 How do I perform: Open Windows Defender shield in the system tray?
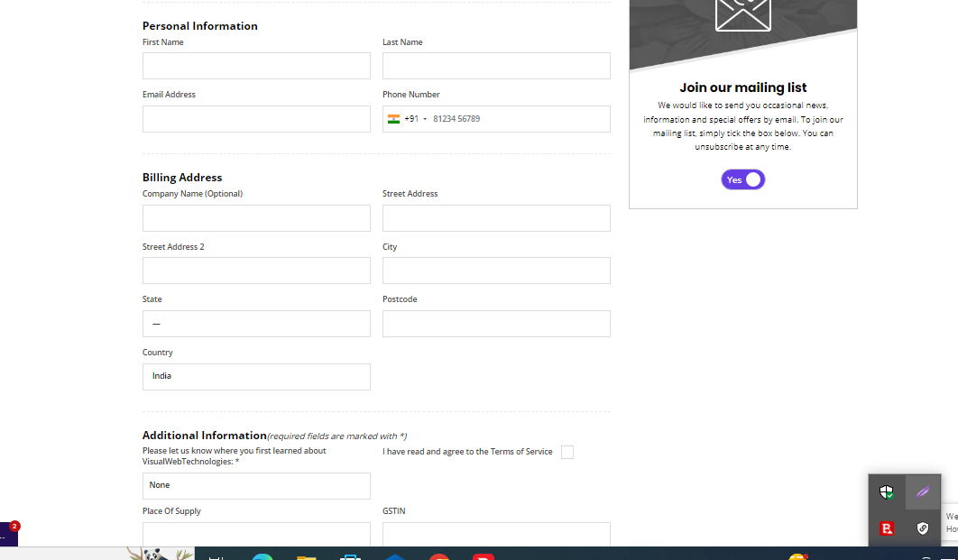point(887,492)
